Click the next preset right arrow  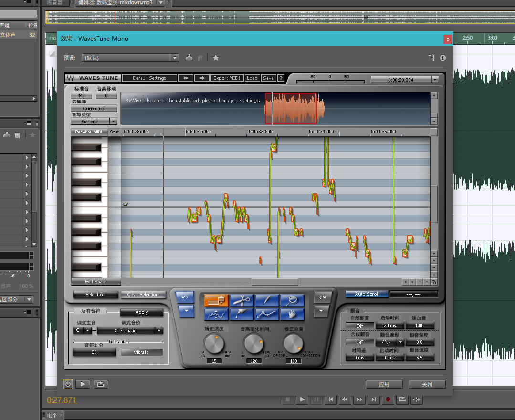(202, 78)
